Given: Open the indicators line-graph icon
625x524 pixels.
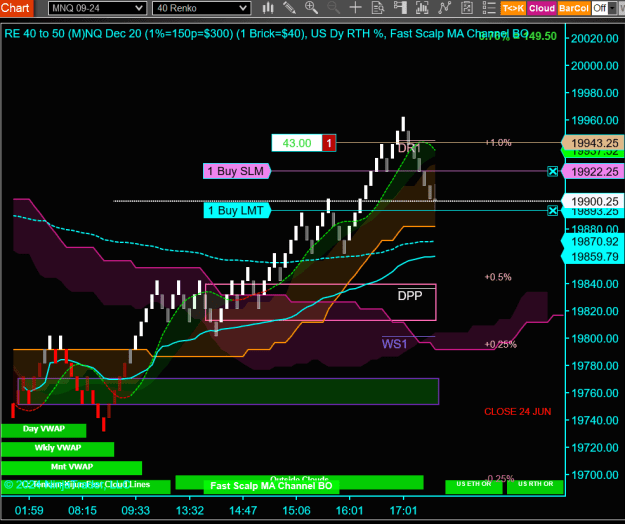Looking at the screenshot, I should (444, 8).
